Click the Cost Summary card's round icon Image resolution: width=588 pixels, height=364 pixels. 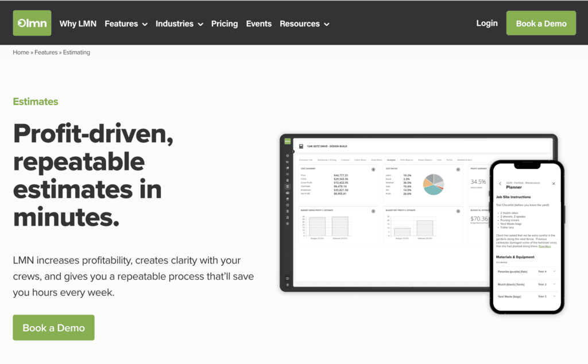click(x=373, y=169)
